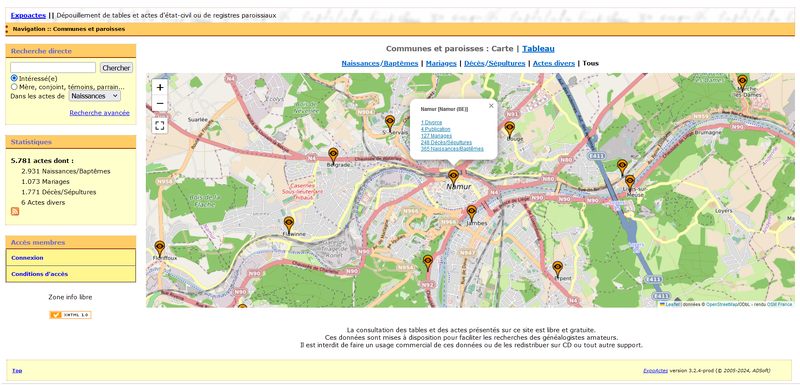Filter by Mariages

[x=441, y=63]
